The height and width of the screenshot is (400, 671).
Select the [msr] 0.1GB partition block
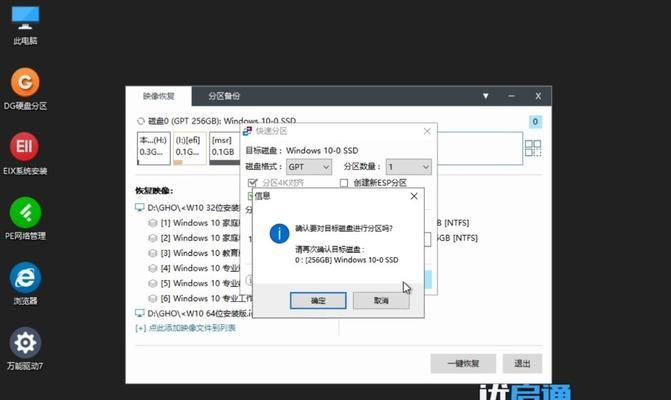[x=225, y=148]
